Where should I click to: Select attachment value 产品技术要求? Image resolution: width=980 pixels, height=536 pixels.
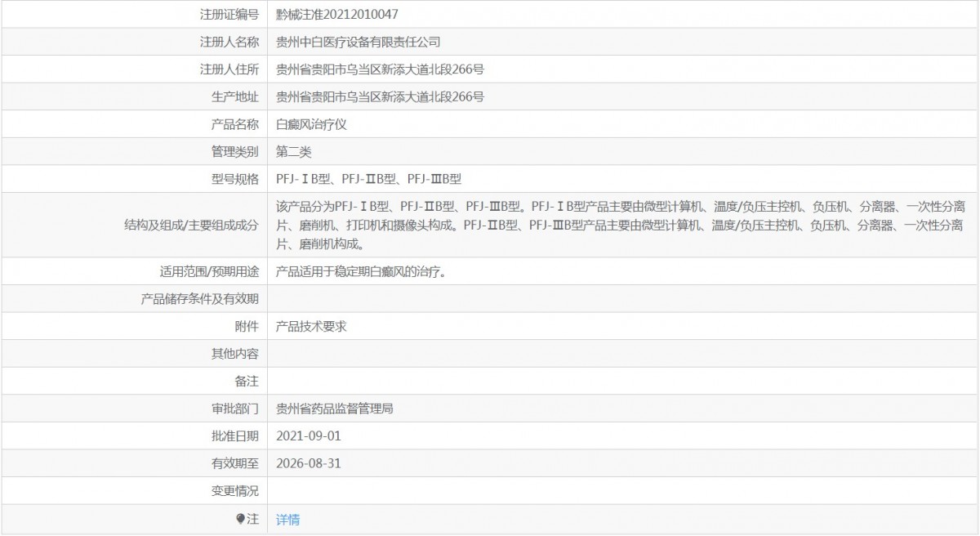click(x=312, y=326)
